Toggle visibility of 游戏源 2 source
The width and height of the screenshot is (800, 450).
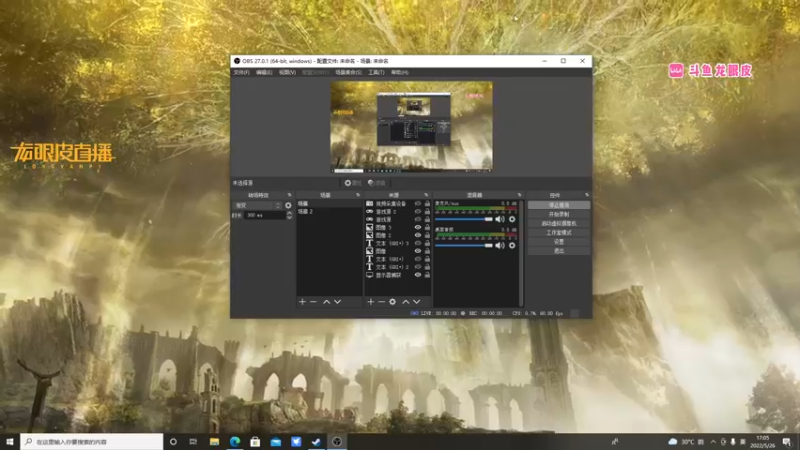[418, 212]
